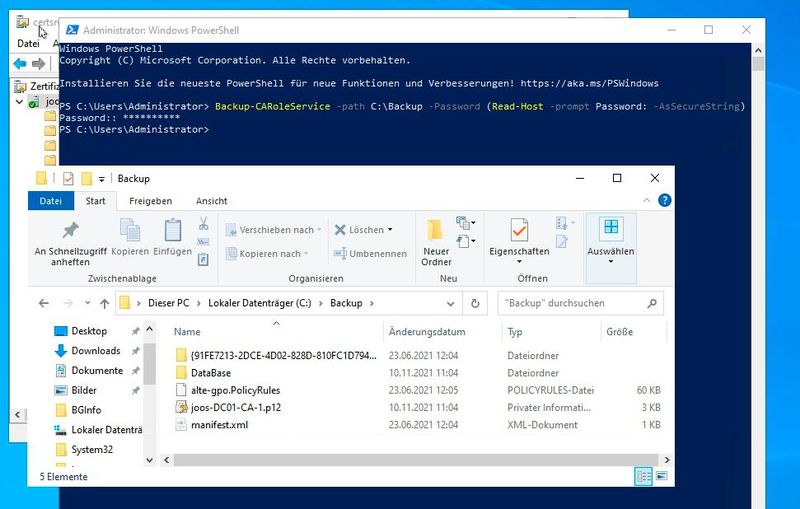The width and height of the screenshot is (800, 509).
Task: Click the open icon in the Öffnen group
Action: point(564,223)
